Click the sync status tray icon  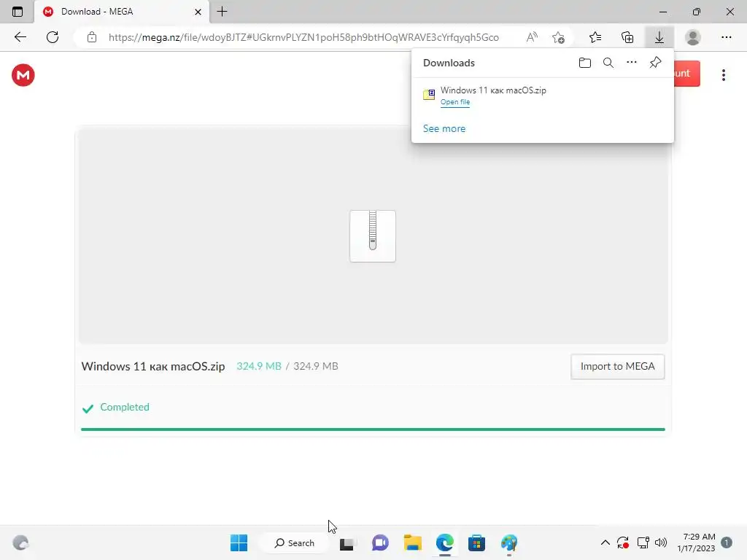623,542
